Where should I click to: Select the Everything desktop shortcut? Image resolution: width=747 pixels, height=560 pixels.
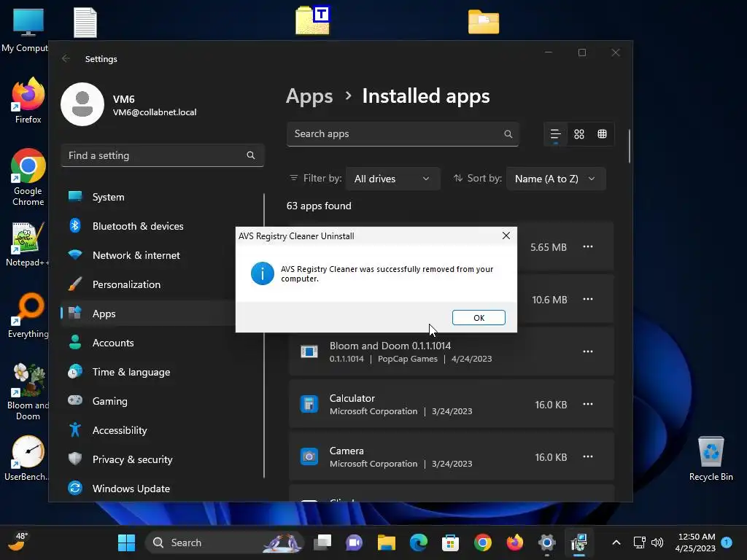pos(28,315)
